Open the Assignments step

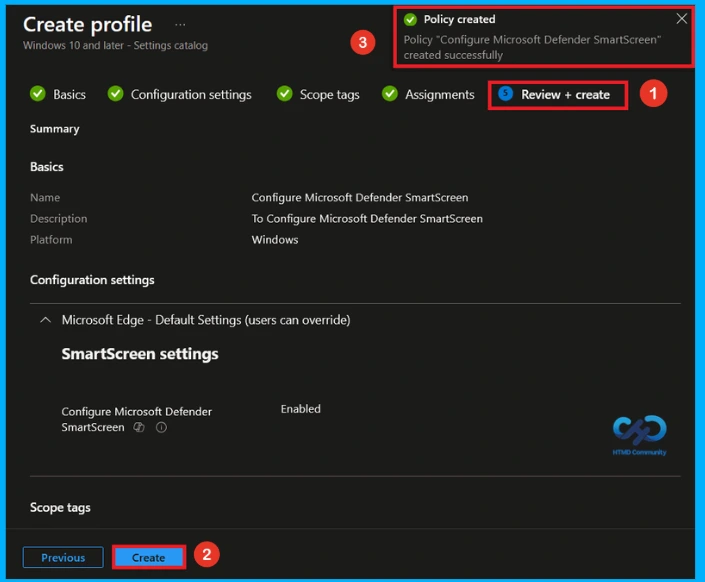click(x=440, y=94)
